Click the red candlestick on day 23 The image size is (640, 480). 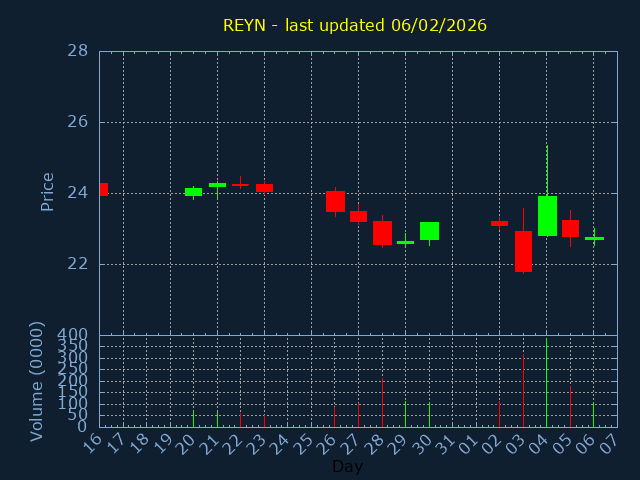tap(264, 188)
